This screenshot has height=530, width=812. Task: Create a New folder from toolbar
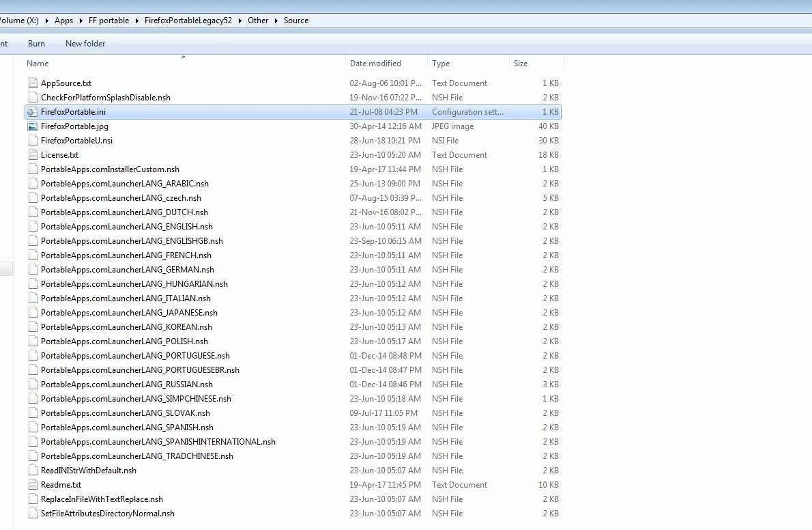(x=85, y=44)
